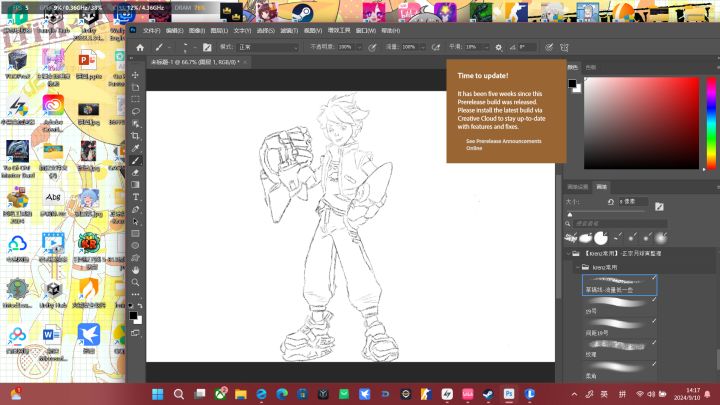
Task: Select the Zoom magnifier tool
Action: [x=135, y=282]
